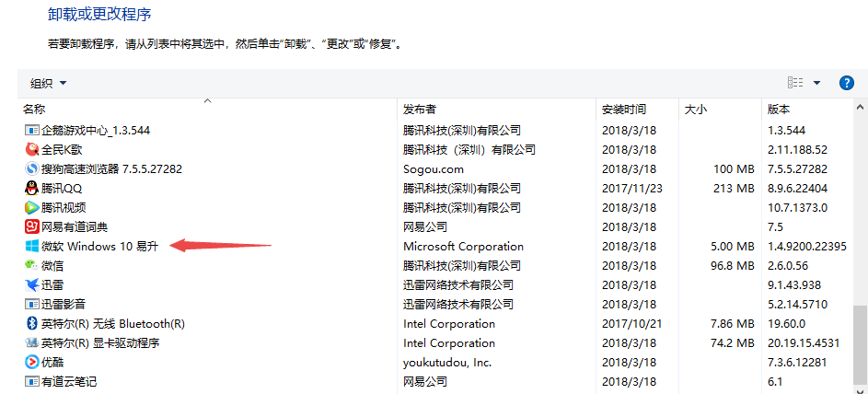Click the 有道云笔记 program icon

(32, 381)
